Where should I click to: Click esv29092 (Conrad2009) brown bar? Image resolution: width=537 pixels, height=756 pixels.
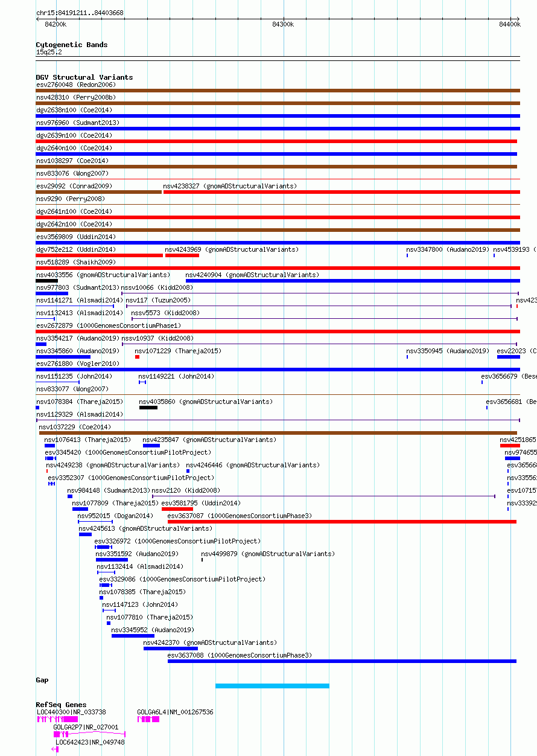pyautogui.click(x=99, y=192)
